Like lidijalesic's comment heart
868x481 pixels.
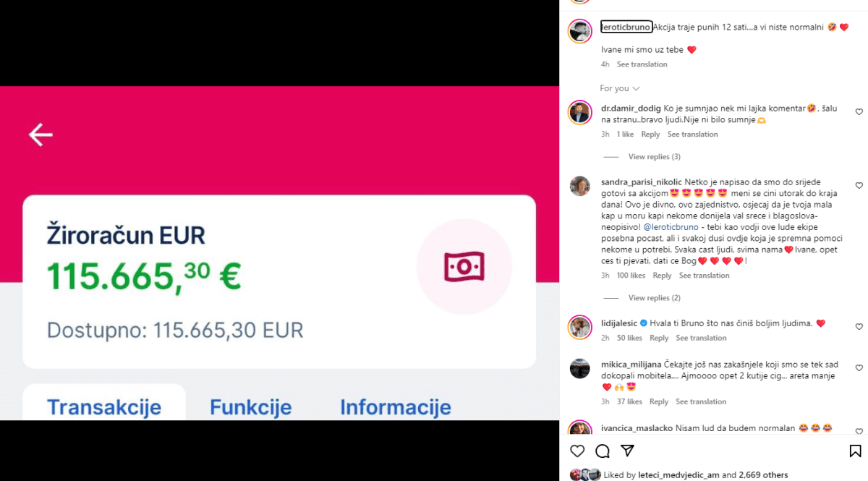click(x=859, y=327)
